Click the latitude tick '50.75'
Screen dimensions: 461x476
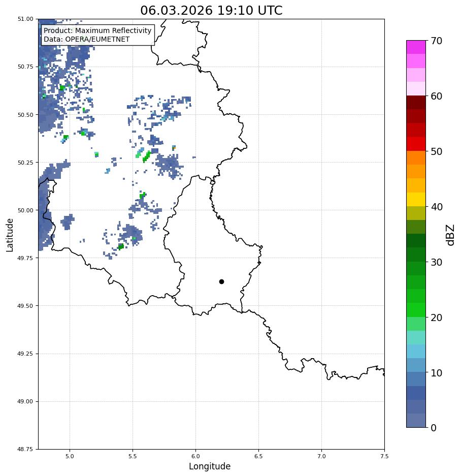[25, 67]
